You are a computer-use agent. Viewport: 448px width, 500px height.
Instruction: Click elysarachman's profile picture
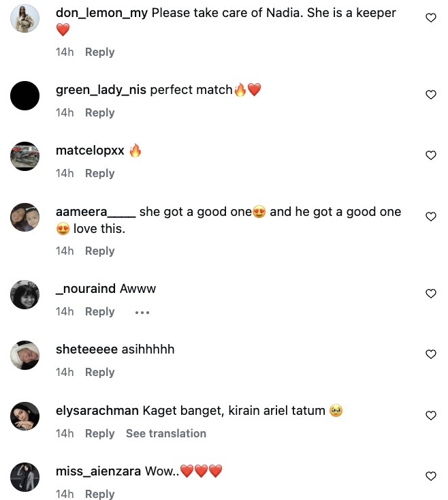[x=25, y=416]
